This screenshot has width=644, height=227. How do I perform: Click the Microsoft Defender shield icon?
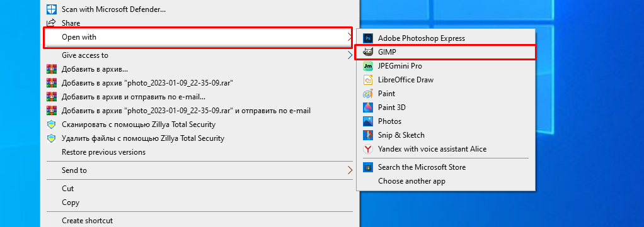51,9
